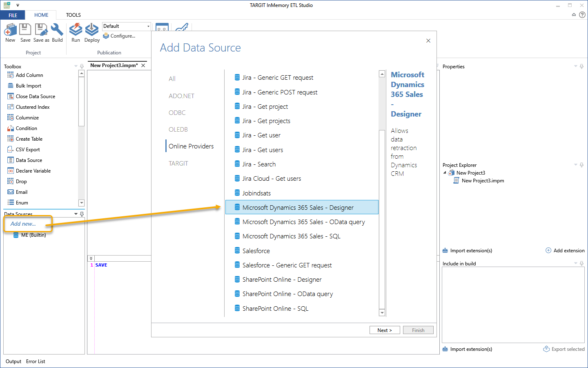The width and height of the screenshot is (588, 368).
Task: Select the All category
Action: [172, 79]
